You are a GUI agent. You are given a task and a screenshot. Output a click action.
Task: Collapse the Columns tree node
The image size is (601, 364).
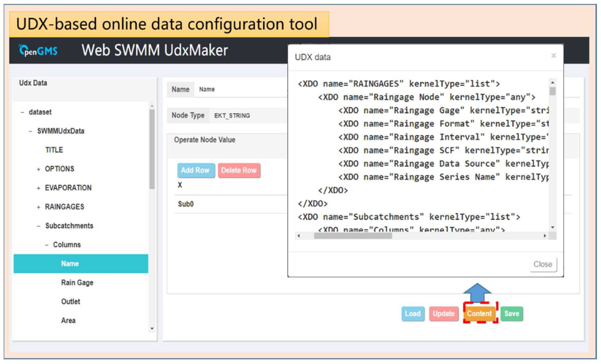[x=47, y=245]
